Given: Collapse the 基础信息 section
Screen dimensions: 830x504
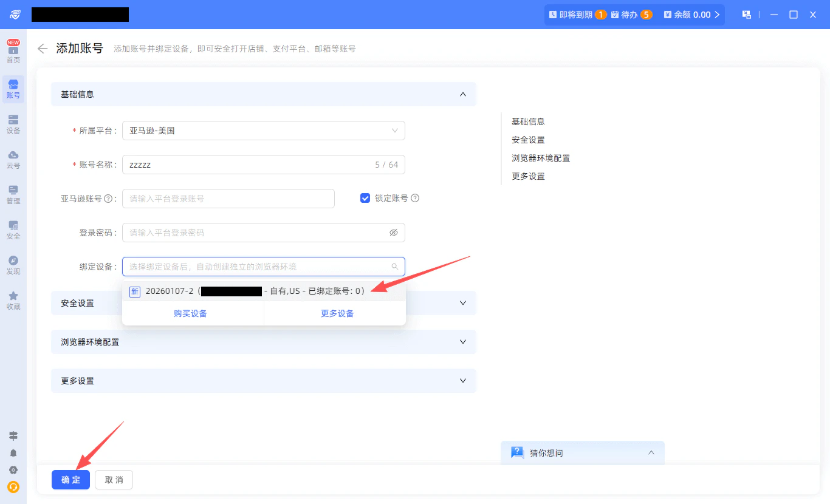Looking at the screenshot, I should tap(463, 94).
